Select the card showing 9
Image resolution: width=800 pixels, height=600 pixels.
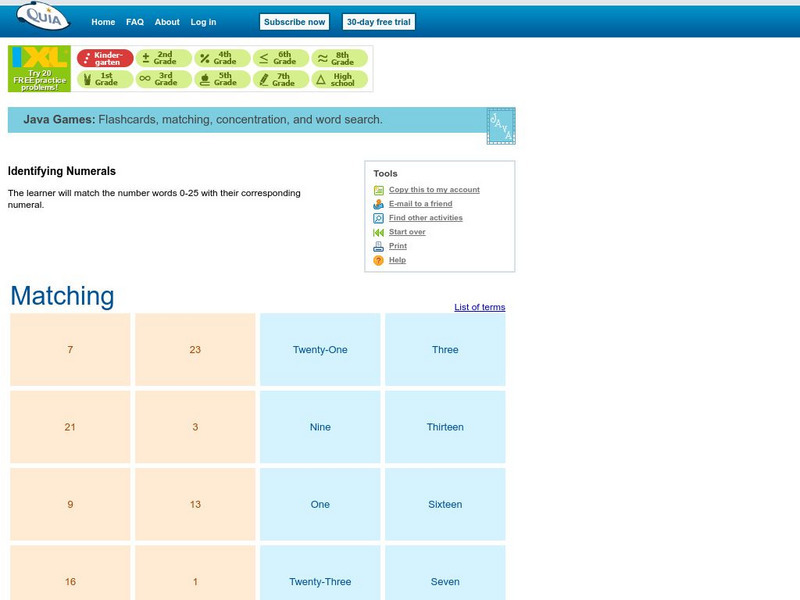tap(70, 504)
